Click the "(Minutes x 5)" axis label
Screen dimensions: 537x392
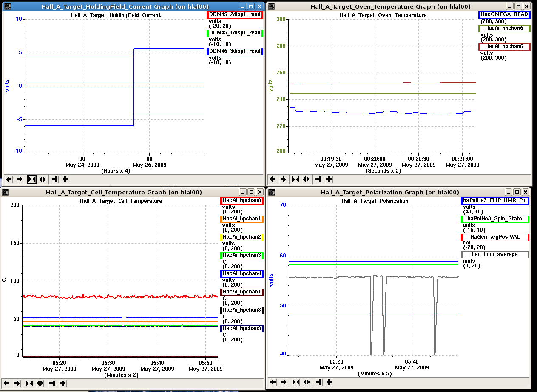pyautogui.click(x=375, y=374)
